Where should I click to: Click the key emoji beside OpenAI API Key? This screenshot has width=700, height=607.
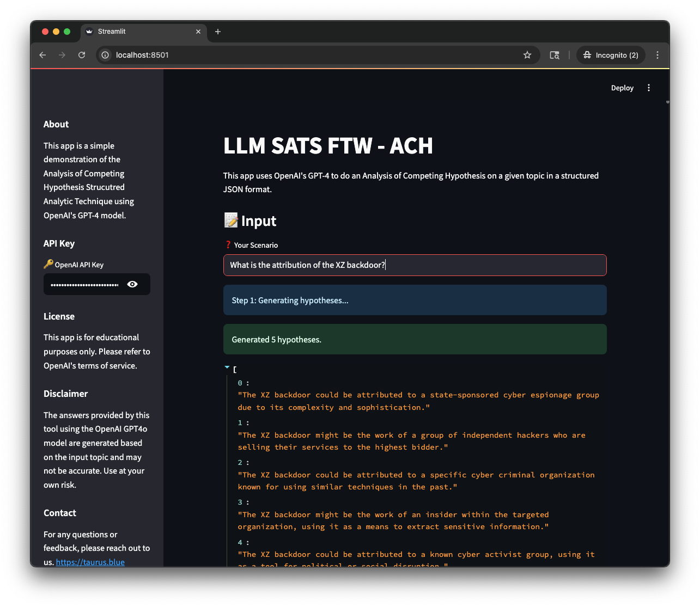(x=48, y=264)
